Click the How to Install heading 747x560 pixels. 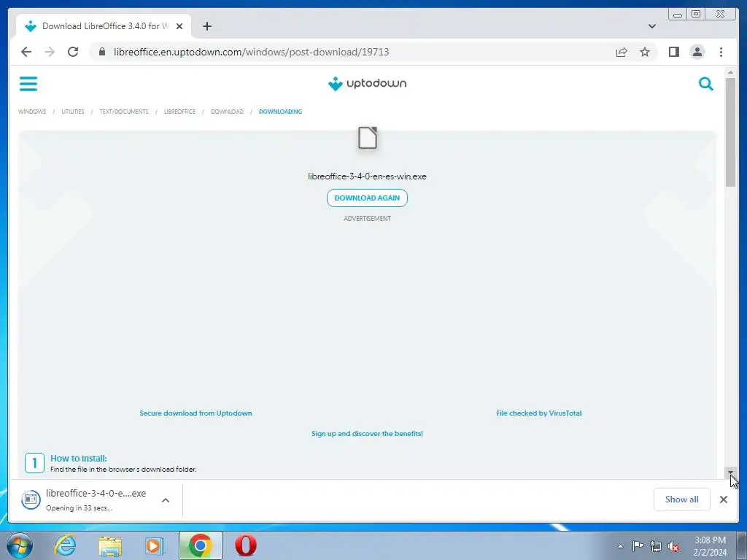click(79, 458)
